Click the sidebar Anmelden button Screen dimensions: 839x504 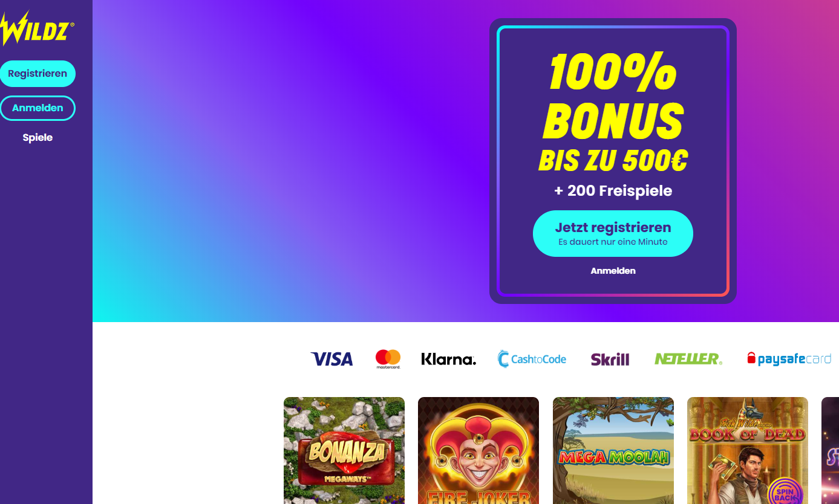(38, 108)
